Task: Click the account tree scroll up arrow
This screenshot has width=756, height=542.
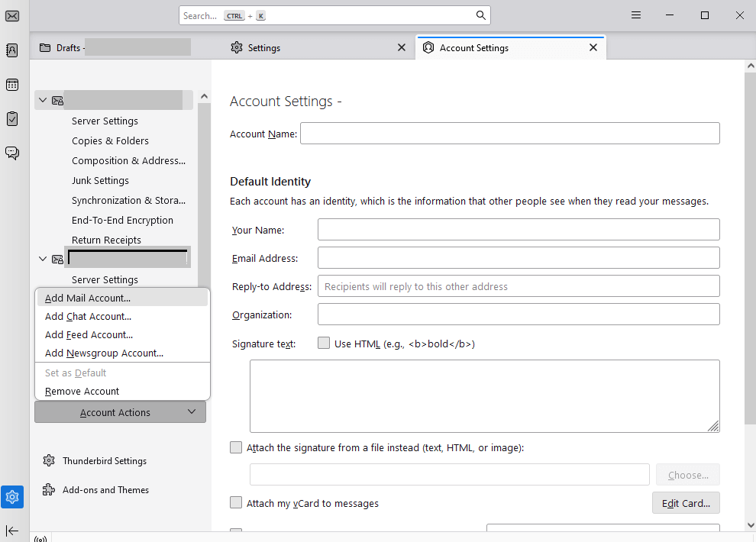Action: point(204,96)
